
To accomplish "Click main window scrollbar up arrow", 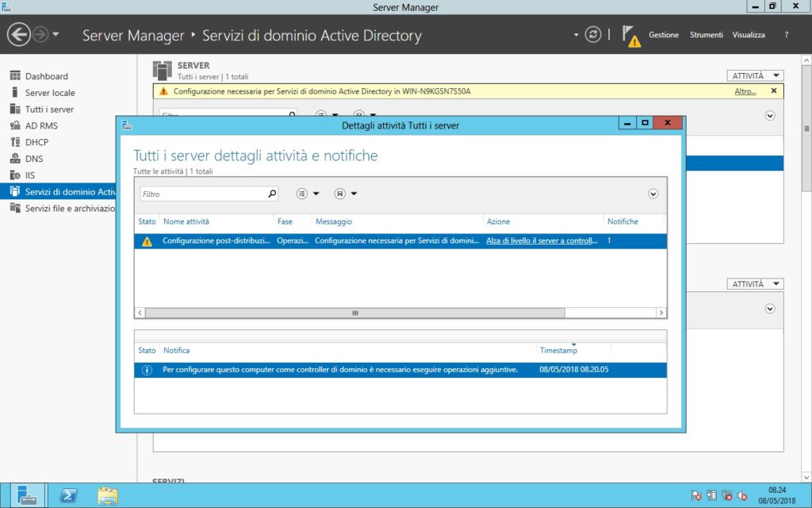I will (x=806, y=60).
